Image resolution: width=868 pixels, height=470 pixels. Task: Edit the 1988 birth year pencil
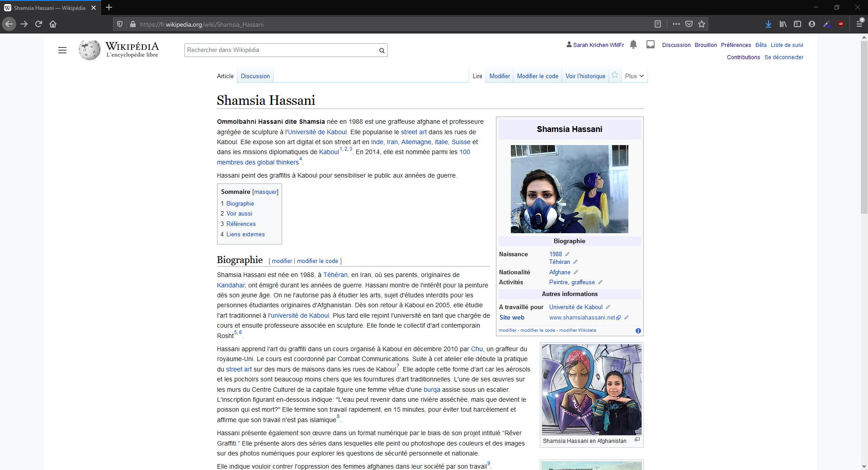coord(567,254)
